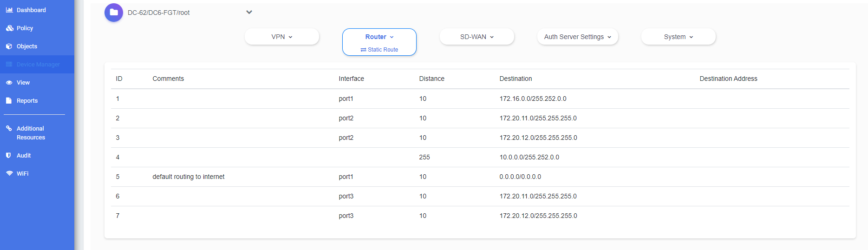Image resolution: width=868 pixels, height=250 pixels.
Task: Click distance 10 in route 1 row
Action: click(x=423, y=99)
